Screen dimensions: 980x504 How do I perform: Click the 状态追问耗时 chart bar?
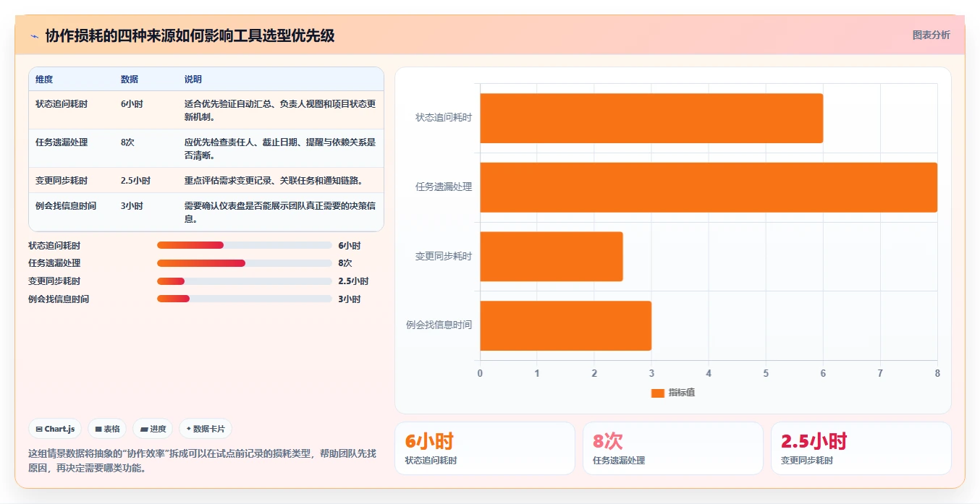(x=651, y=118)
